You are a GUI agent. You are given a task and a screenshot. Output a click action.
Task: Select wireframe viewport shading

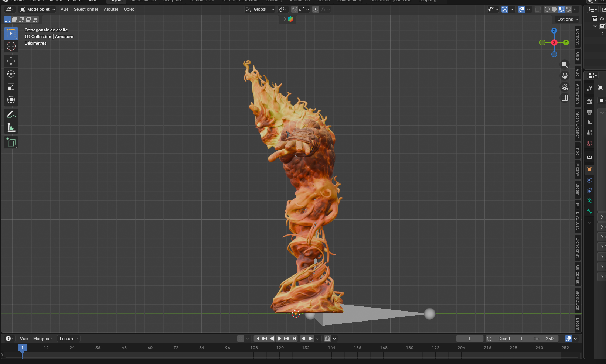click(547, 9)
